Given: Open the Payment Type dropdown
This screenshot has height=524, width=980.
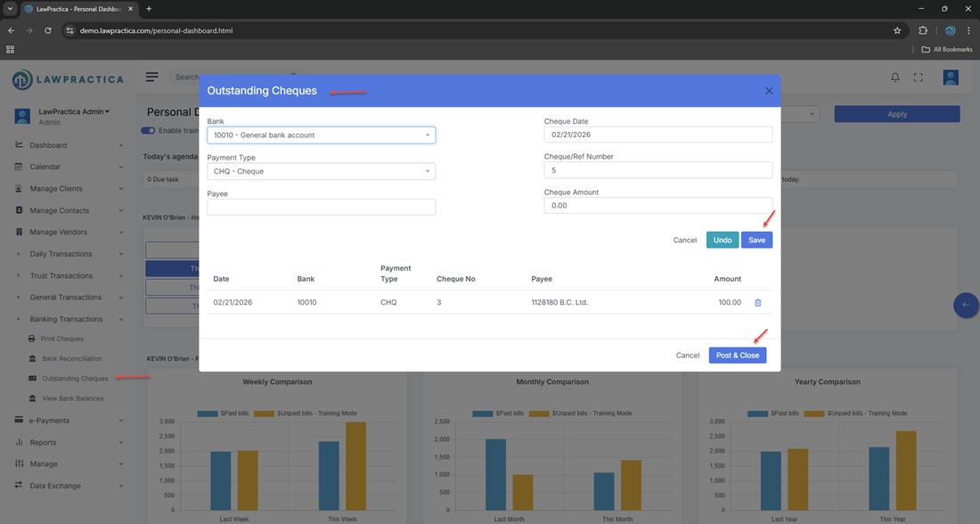Looking at the screenshot, I should tap(321, 171).
